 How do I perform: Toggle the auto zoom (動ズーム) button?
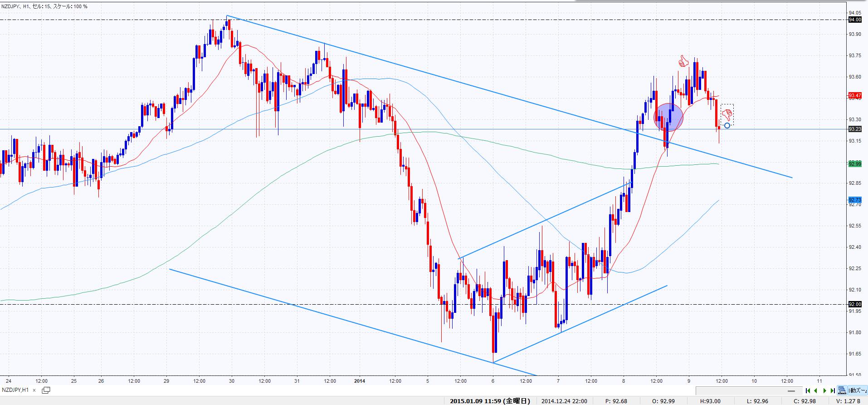[x=858, y=390]
